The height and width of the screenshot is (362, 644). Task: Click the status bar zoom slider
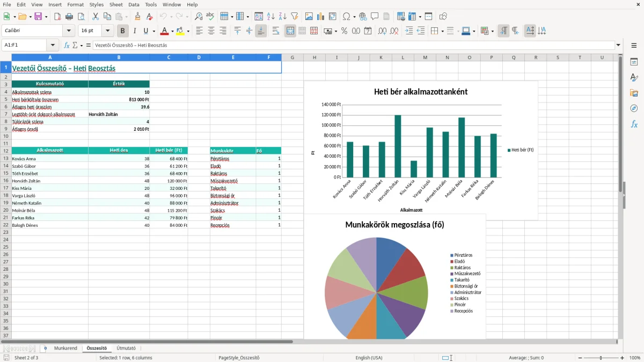pyautogui.click(x=600, y=358)
